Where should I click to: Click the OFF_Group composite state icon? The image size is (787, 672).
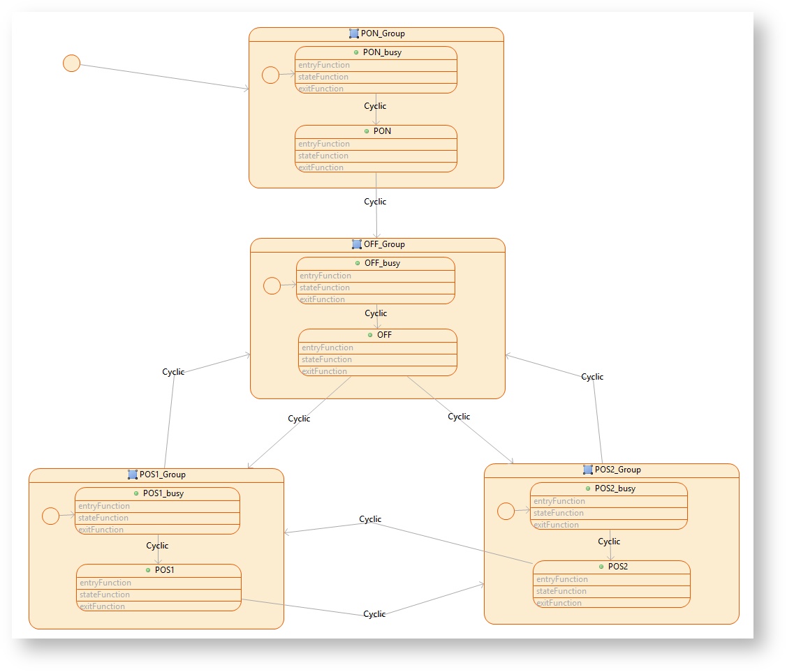357,244
